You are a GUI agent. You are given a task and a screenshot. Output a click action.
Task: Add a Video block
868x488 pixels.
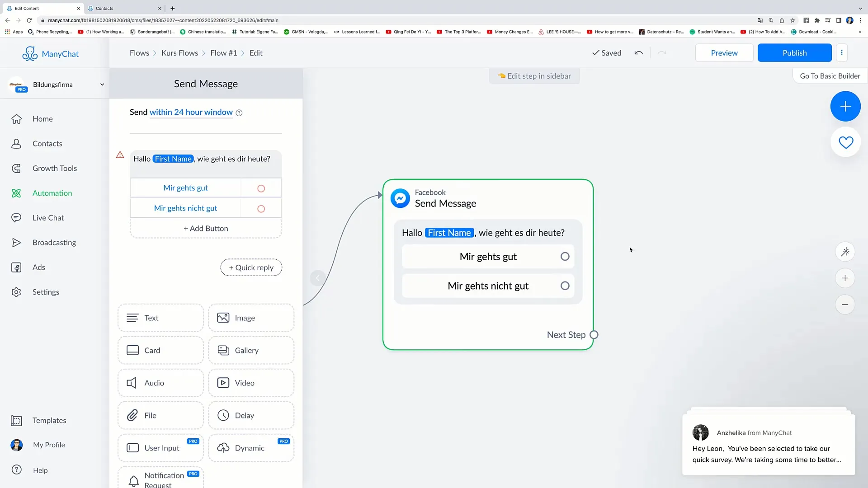click(251, 383)
